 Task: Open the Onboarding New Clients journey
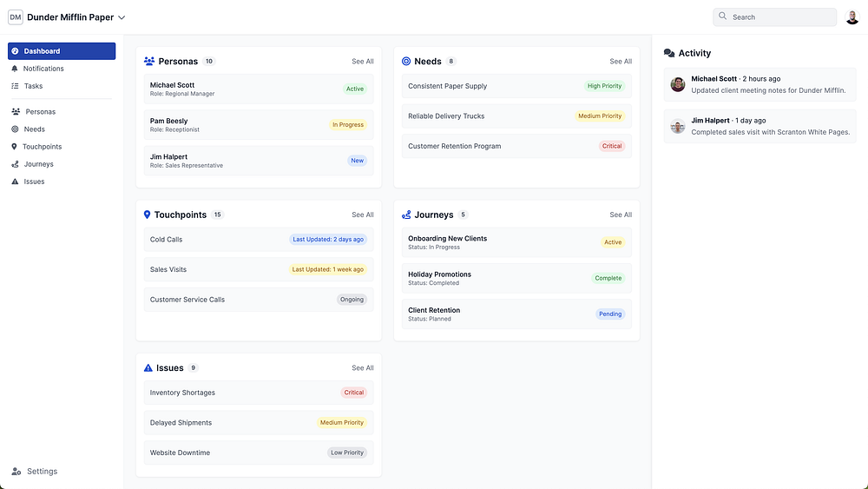(516, 242)
